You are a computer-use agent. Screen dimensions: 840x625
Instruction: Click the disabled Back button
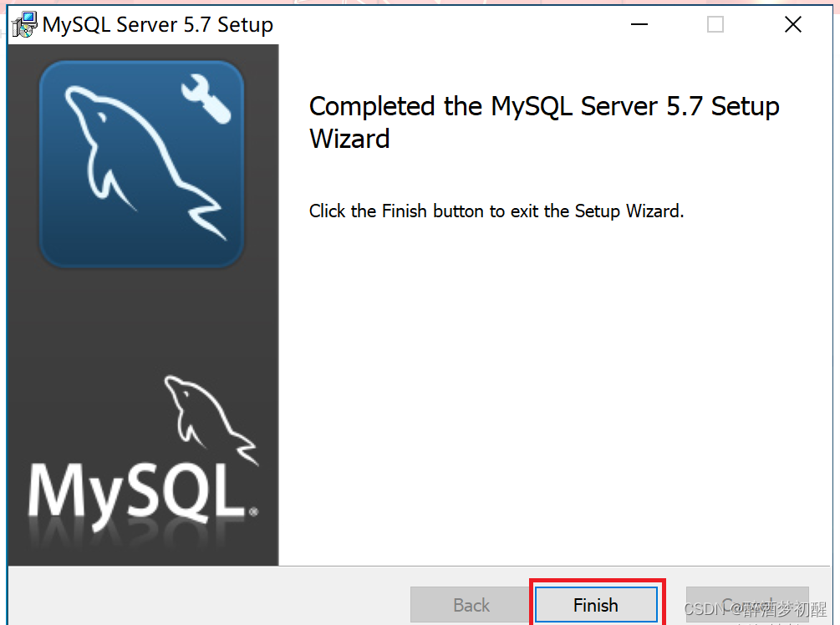point(471,604)
